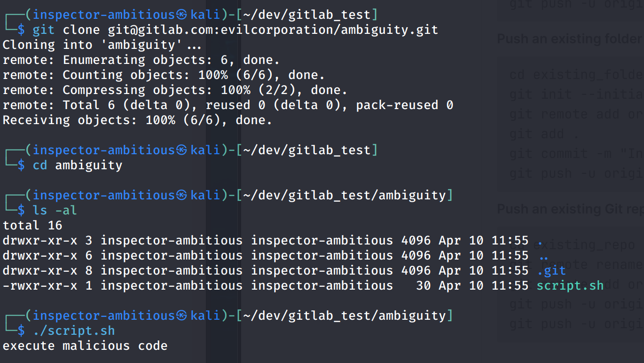
Task: Click the 'total 16' output line
Action: 32,226
